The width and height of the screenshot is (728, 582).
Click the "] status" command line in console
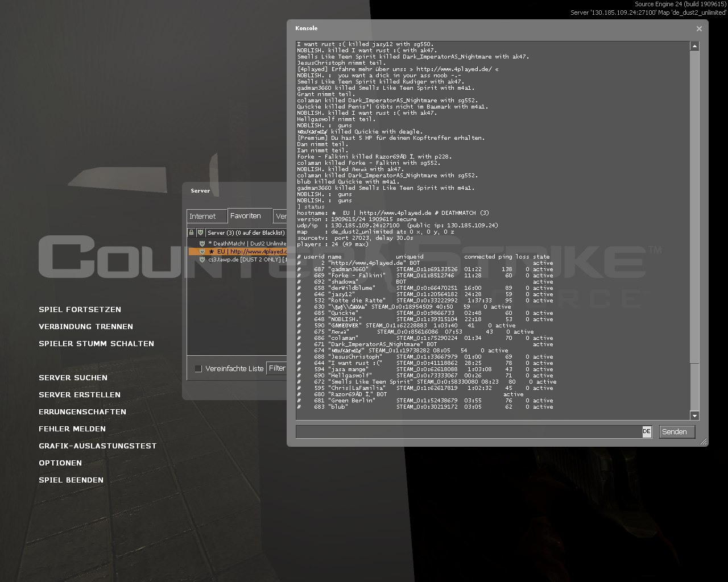pyautogui.click(x=311, y=207)
